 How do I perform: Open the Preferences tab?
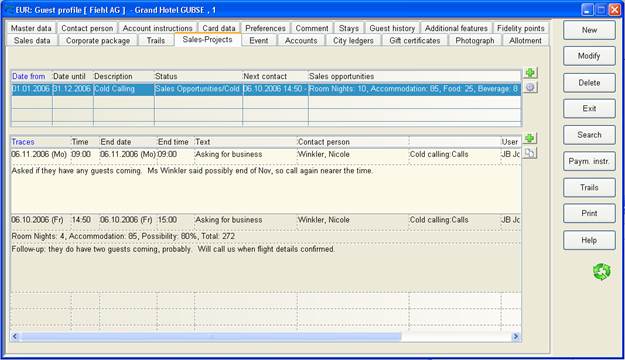[265, 28]
